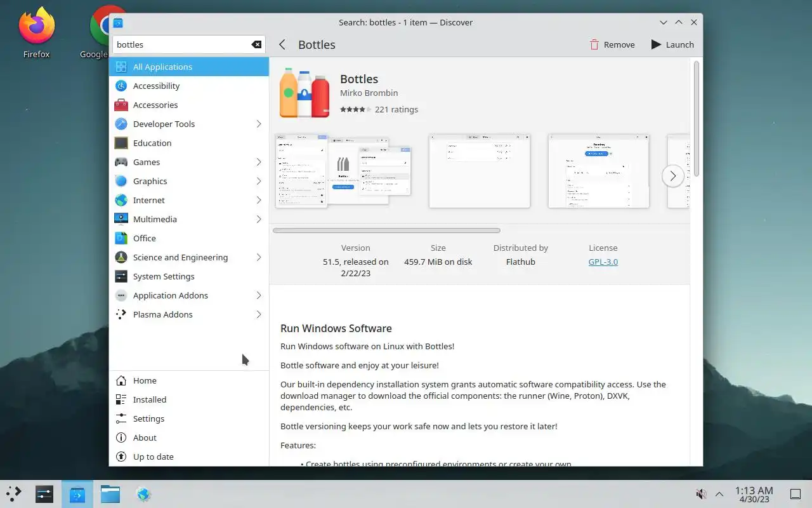Viewport: 812px width, 508px height.
Task: Open the About page
Action: 189,438
